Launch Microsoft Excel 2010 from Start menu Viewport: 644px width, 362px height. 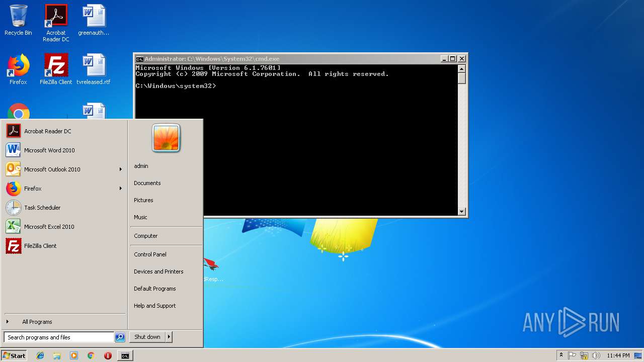click(64, 227)
